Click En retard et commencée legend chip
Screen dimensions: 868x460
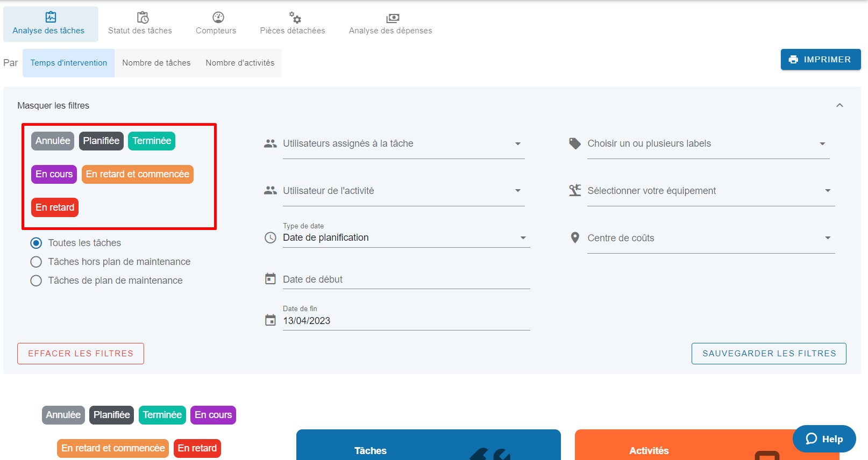tap(113, 448)
